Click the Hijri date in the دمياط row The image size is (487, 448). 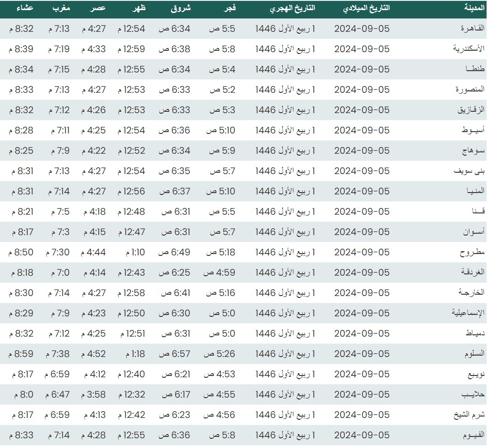coord(285,333)
